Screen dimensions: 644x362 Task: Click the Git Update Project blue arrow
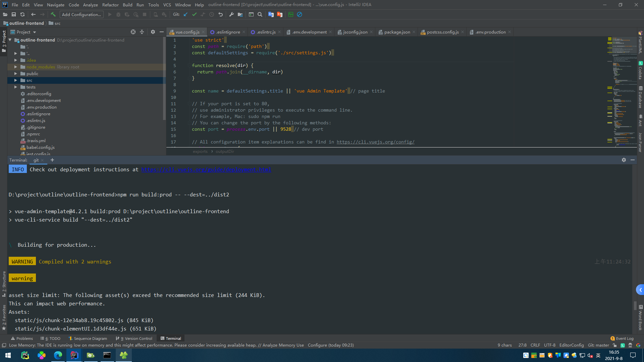(185, 14)
